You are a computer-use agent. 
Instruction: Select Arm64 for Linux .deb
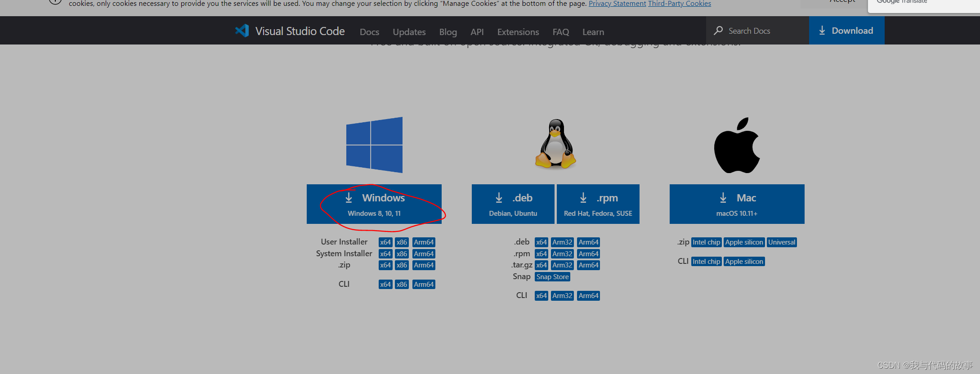[x=588, y=242]
